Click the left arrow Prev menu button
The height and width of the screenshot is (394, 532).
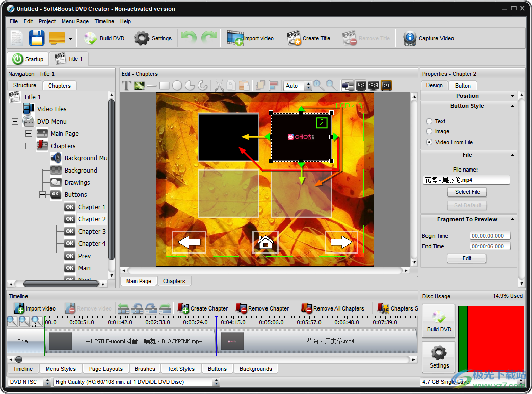coord(189,242)
